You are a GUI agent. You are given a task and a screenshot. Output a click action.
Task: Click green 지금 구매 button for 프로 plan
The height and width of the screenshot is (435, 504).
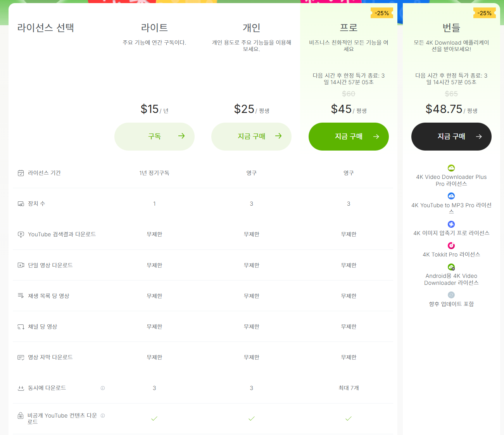[349, 136]
